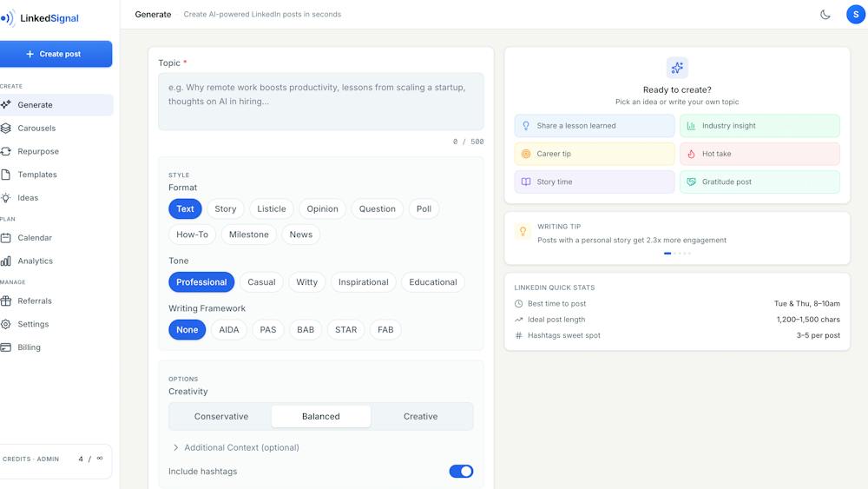The height and width of the screenshot is (489, 868).
Task: Toggle dark mode moon icon
Action: (x=825, y=15)
